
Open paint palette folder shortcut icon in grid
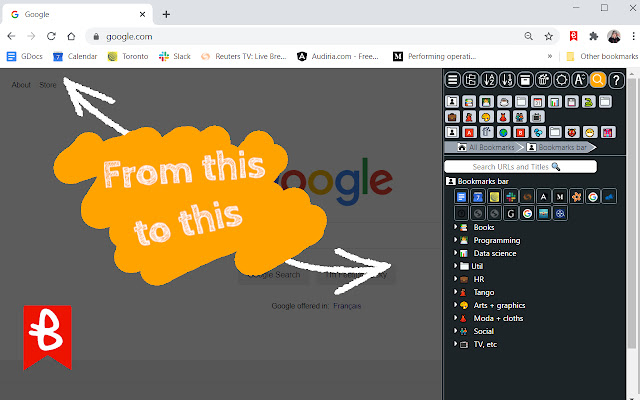pos(486,117)
